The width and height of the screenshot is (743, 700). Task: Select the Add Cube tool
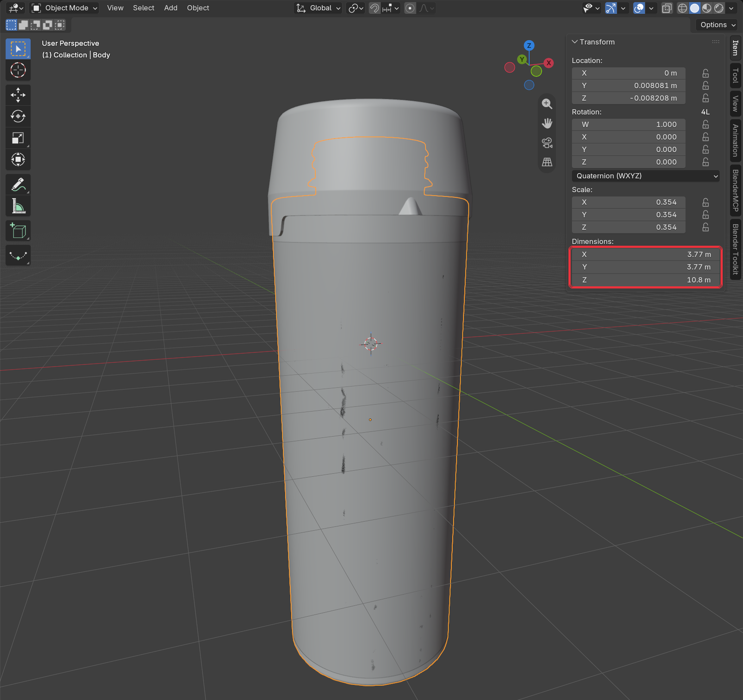point(18,231)
